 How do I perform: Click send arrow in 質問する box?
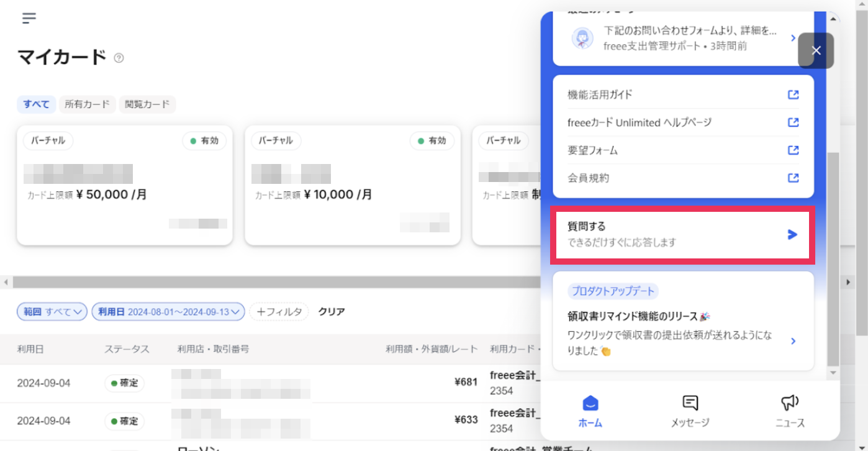(792, 234)
